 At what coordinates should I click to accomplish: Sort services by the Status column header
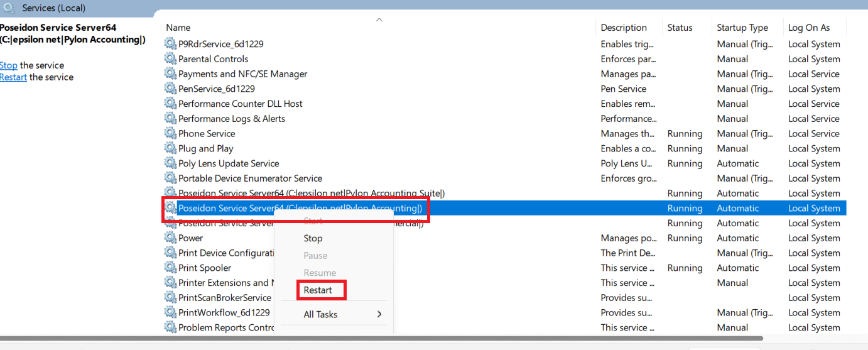tap(680, 28)
